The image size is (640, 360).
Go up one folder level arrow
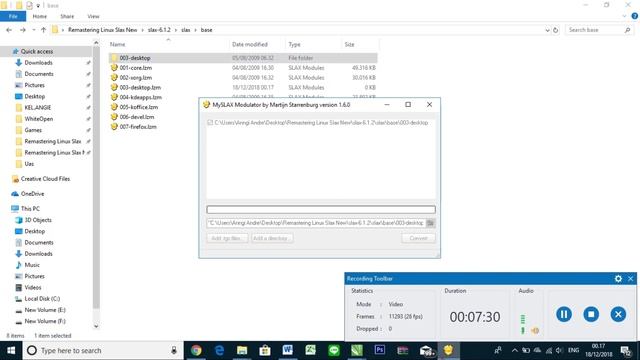coord(43,30)
